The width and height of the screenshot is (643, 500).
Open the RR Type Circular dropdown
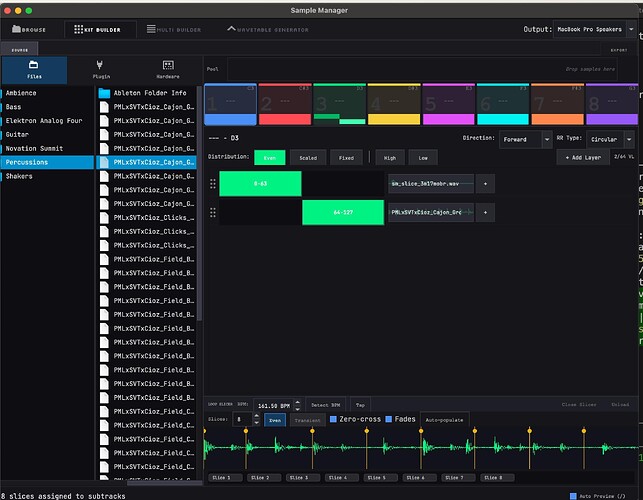pyautogui.click(x=610, y=139)
